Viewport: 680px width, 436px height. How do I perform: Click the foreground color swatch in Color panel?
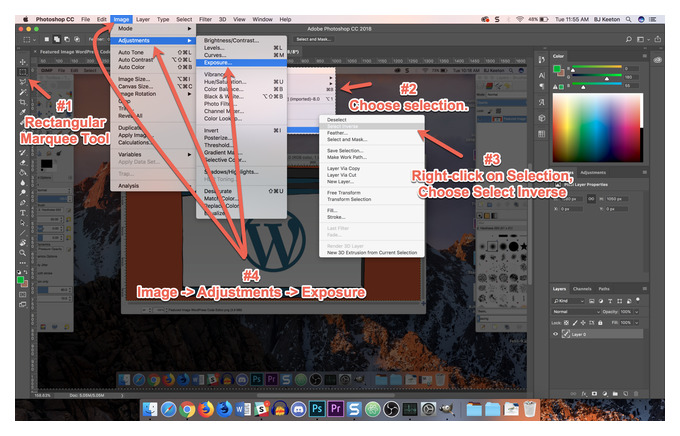coord(556,69)
